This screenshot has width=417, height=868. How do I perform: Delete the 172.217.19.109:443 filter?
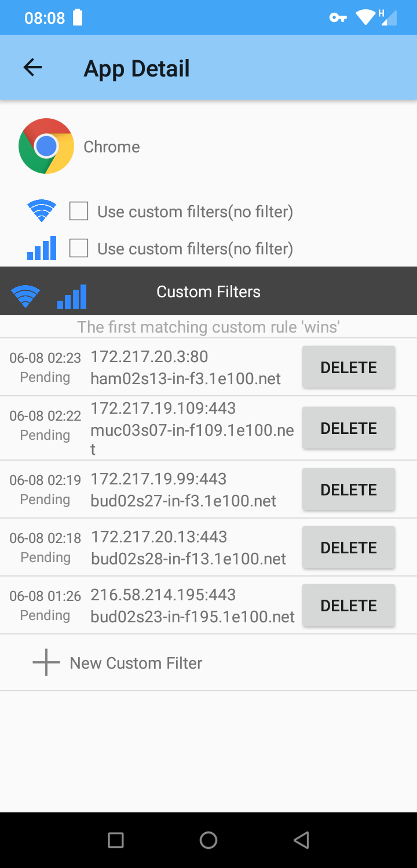[x=349, y=428]
